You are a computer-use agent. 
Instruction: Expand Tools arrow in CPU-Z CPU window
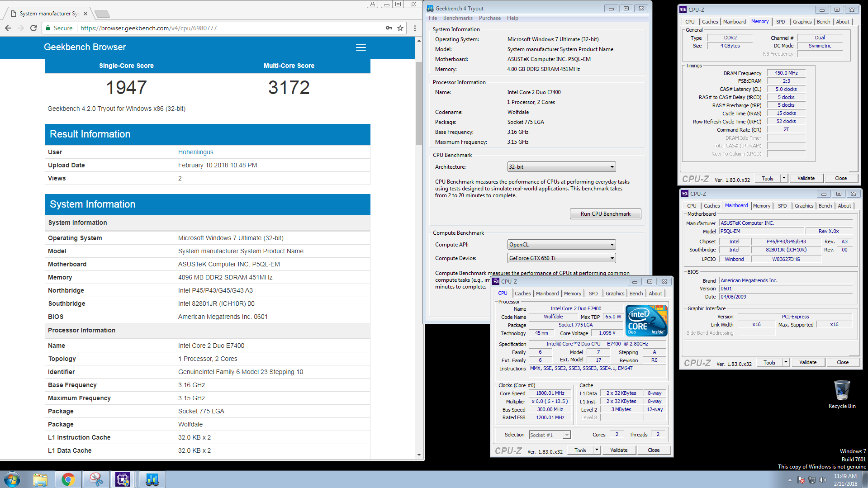click(x=597, y=450)
